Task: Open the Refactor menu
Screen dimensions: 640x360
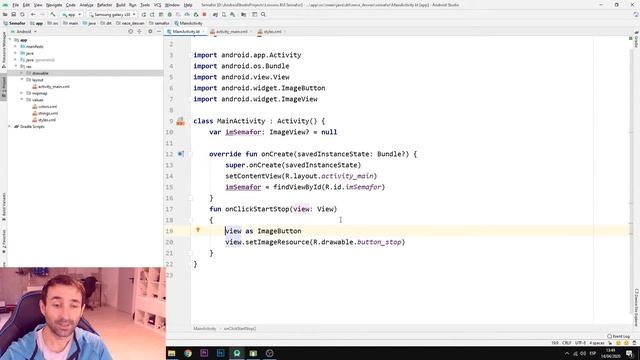Action: tap(104, 5)
